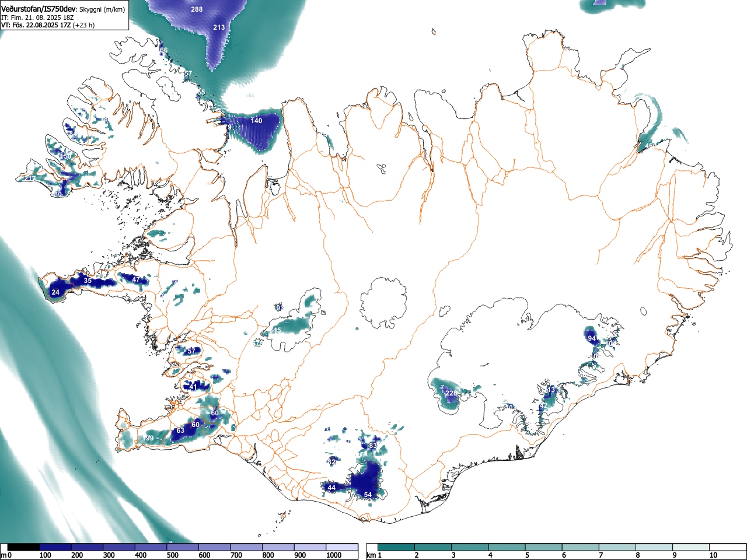
Task: Select the 800–900 m pale lavender swatch
Action: [x=278, y=547]
